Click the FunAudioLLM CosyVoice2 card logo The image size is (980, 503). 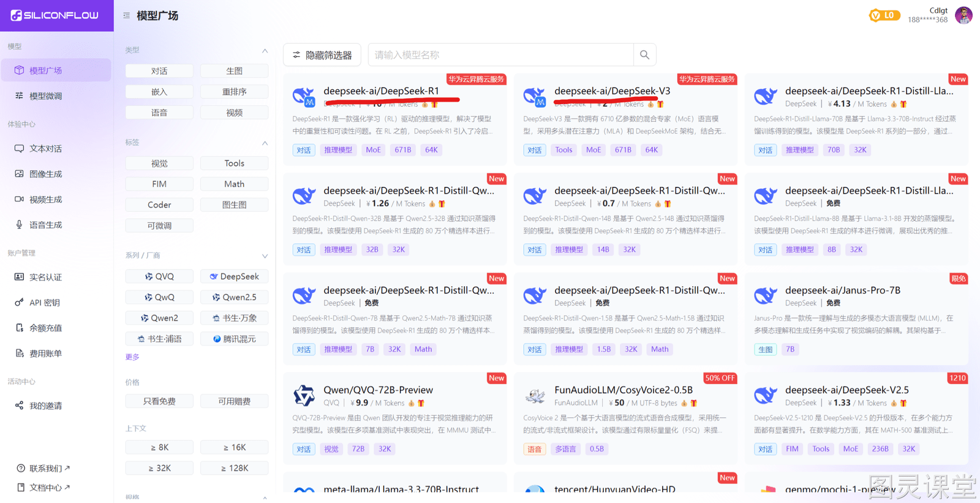(x=535, y=396)
